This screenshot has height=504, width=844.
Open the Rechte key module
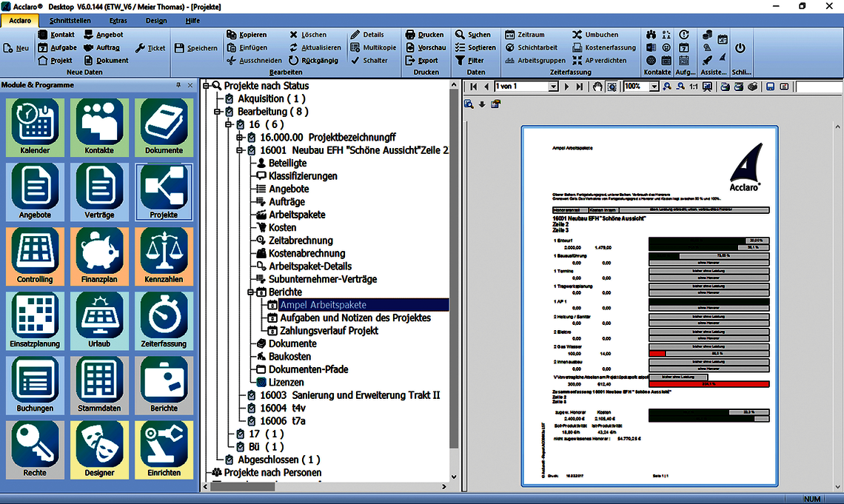click(35, 450)
